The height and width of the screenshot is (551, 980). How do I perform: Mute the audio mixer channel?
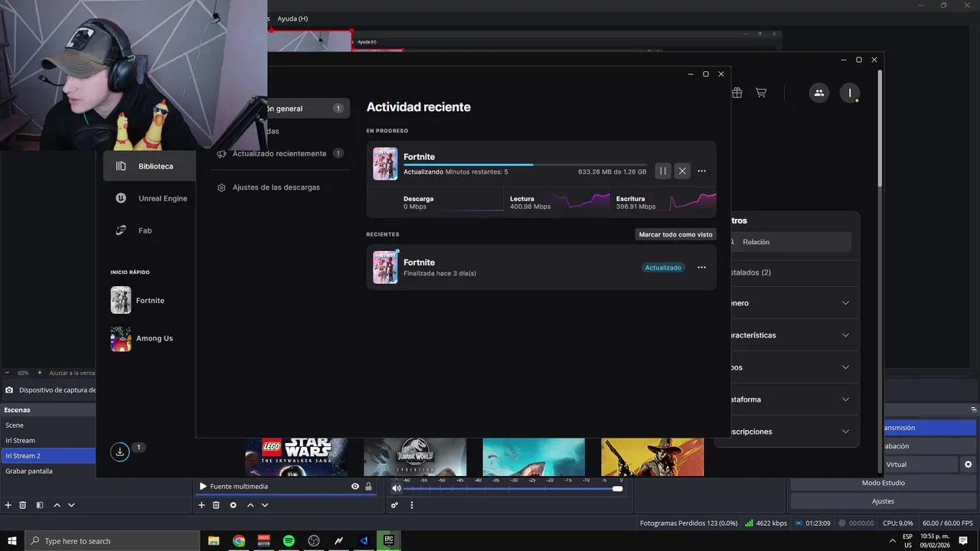coord(397,488)
